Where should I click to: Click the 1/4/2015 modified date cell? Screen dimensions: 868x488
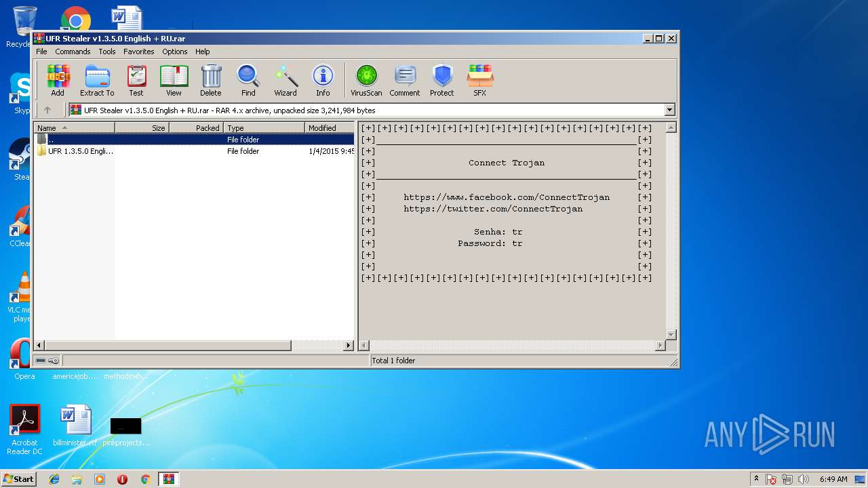(x=331, y=151)
